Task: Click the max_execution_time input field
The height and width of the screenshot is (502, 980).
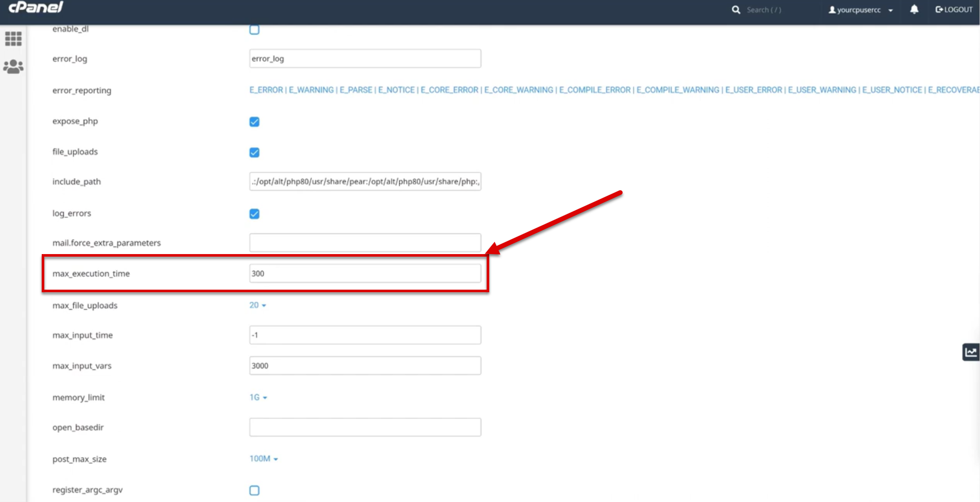Action: coord(365,274)
